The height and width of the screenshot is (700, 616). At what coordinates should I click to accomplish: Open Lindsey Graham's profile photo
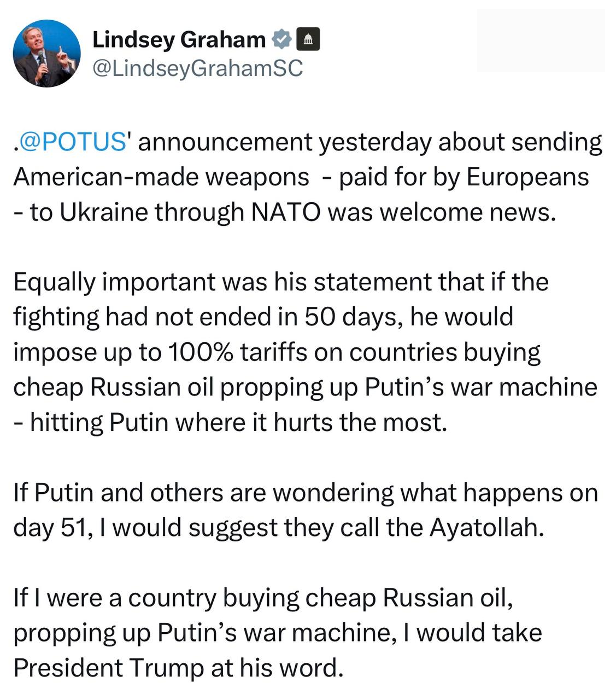[x=46, y=54]
